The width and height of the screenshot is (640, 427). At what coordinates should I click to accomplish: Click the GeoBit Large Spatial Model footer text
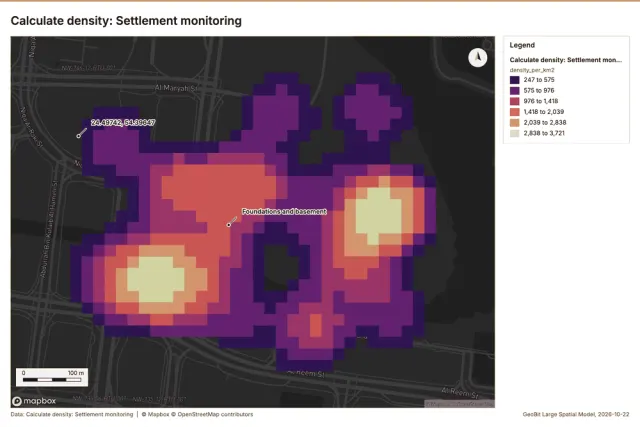(x=576, y=414)
